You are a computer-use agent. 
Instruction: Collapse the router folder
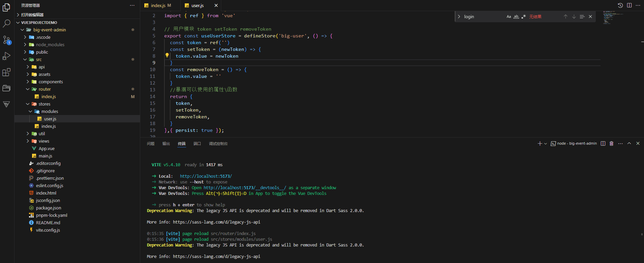point(77,89)
